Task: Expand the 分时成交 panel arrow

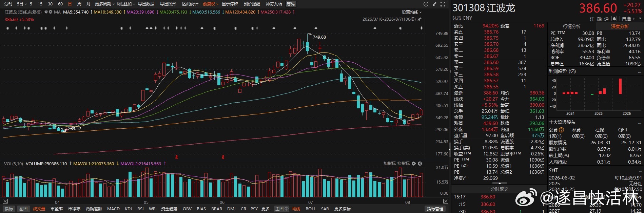Action: click(x=500, y=183)
